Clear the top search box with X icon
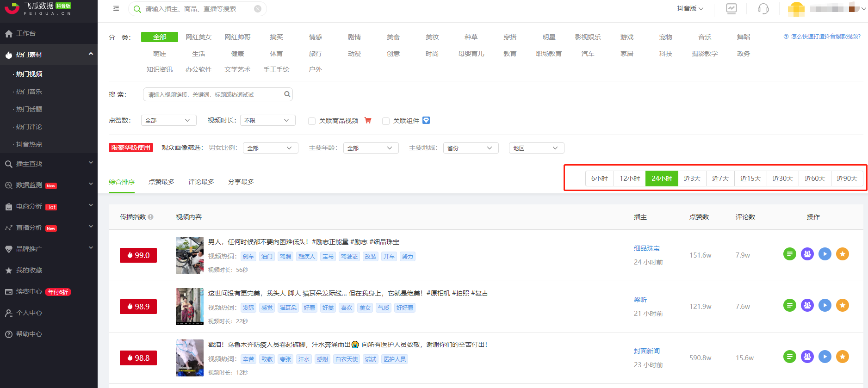The image size is (868, 388). pos(258,9)
